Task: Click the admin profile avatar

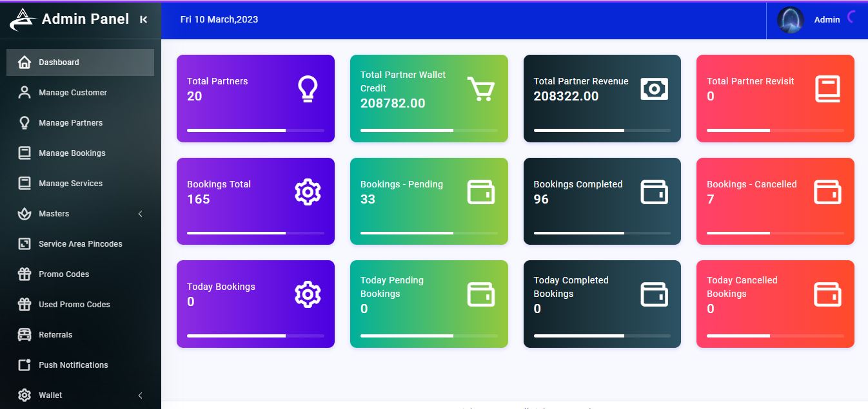Action: 790,20
